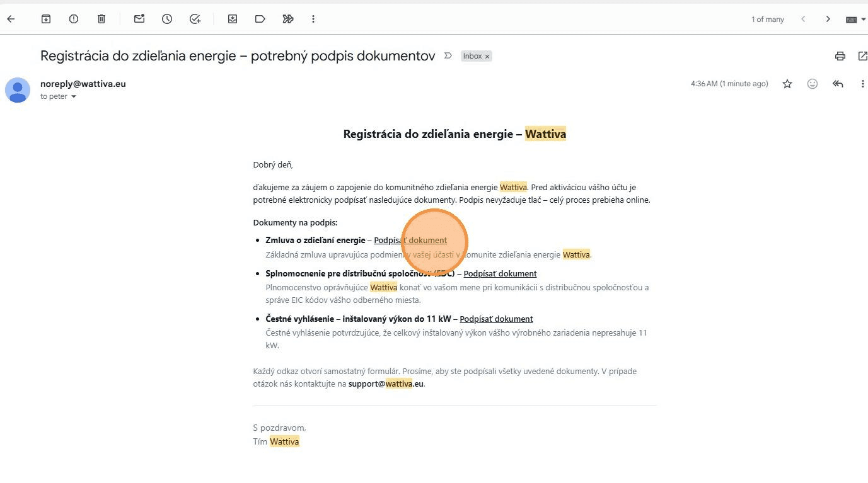Mark the email as unread
This screenshot has width=868, height=483.
[139, 19]
